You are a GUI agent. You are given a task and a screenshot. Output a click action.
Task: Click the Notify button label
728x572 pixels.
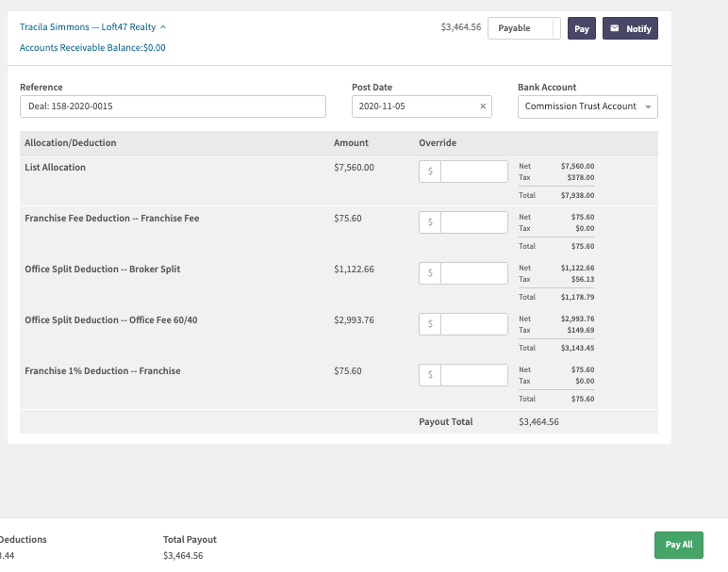click(638, 28)
